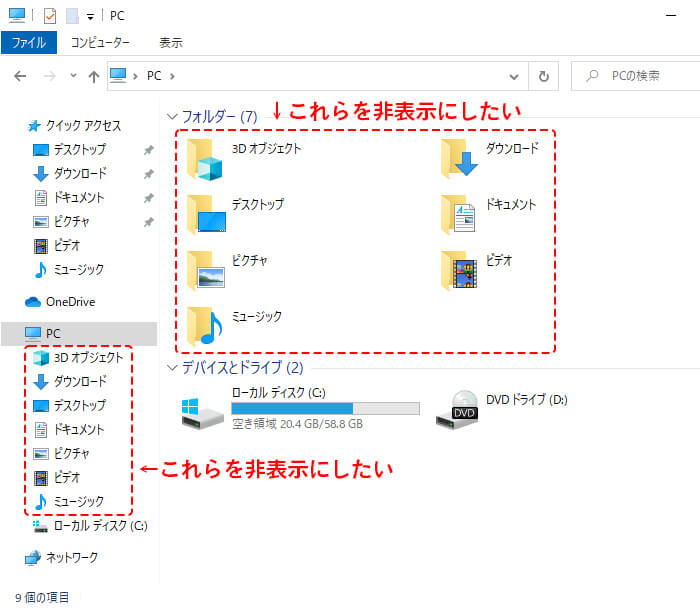Select the ダウンロード folder icon in main pane
Screen dimensions: 700x610
click(x=459, y=159)
